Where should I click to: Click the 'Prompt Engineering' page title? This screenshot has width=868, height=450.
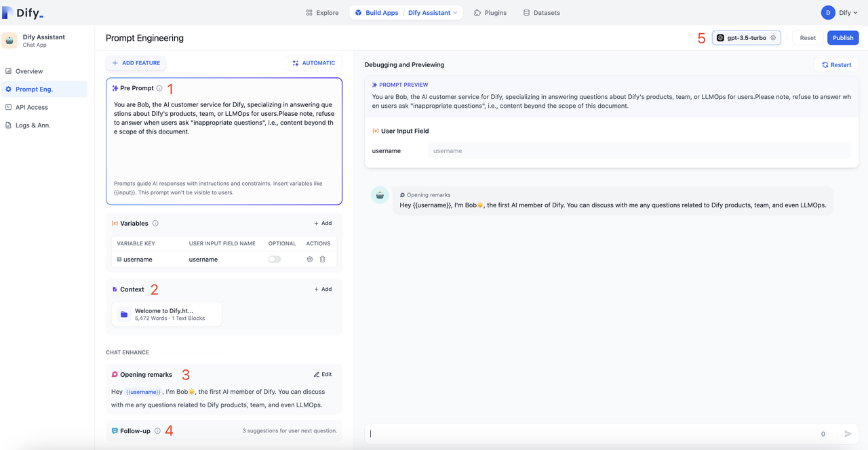[x=144, y=38]
